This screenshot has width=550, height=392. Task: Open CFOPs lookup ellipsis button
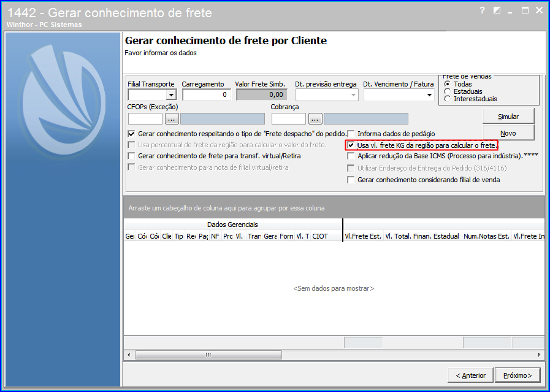[172, 119]
